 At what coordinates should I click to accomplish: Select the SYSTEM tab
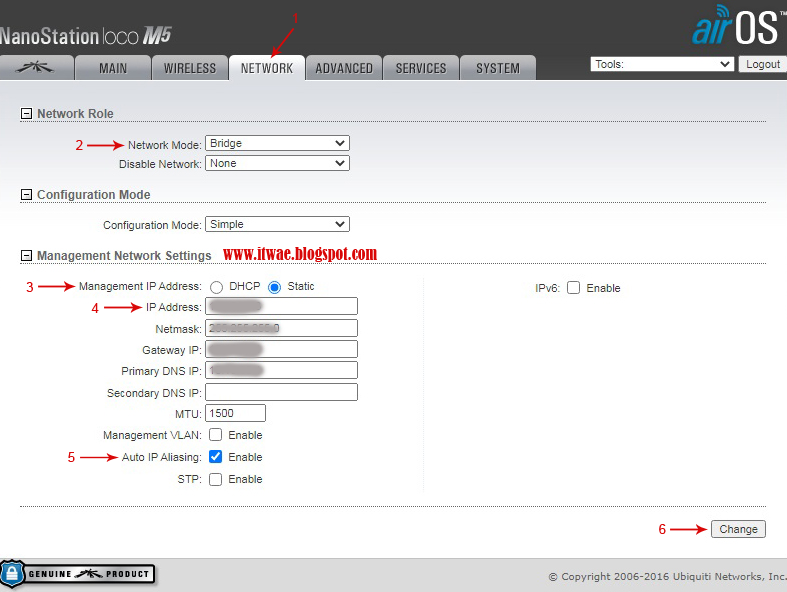point(498,68)
